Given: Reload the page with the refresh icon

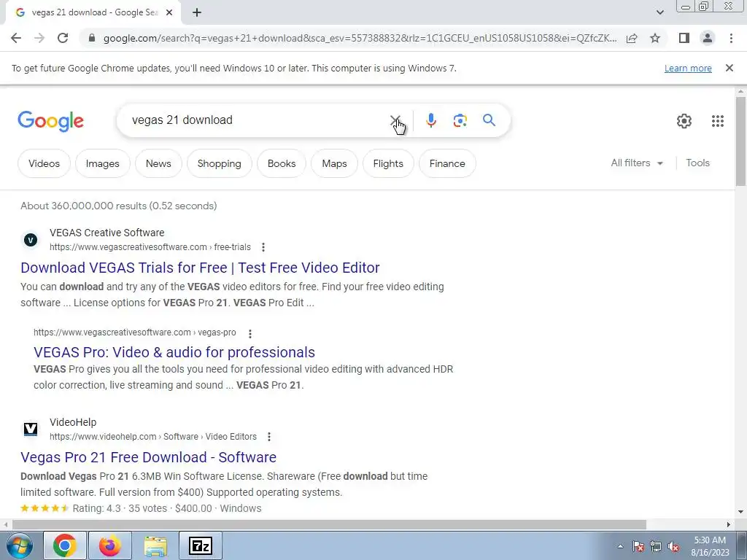Looking at the screenshot, I should tap(63, 38).
